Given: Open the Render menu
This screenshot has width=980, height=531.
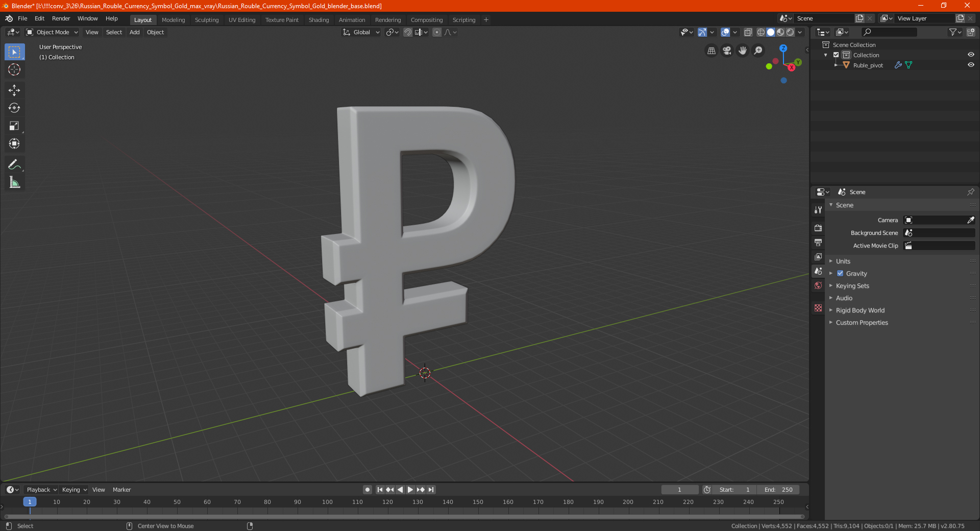Looking at the screenshot, I should tap(61, 18).
